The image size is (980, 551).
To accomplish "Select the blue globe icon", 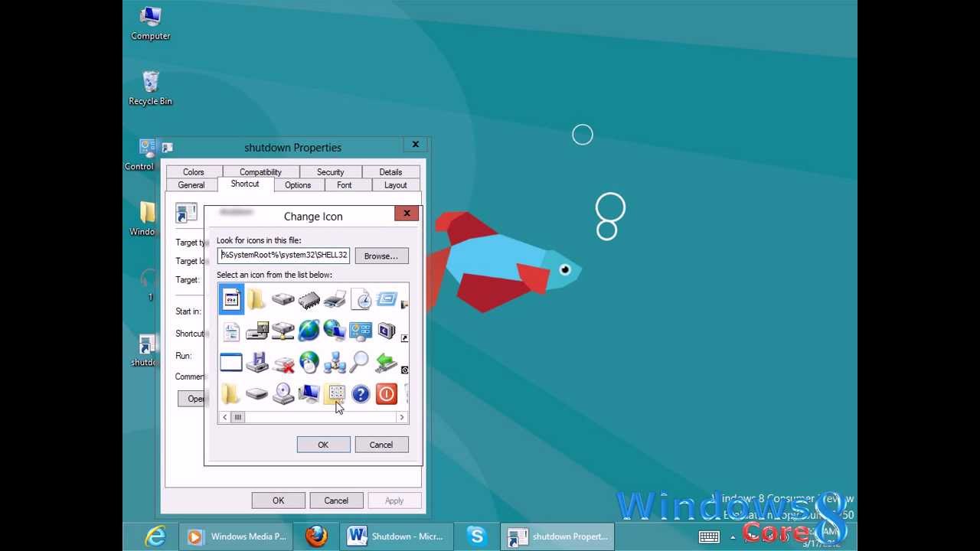I will pyautogui.click(x=309, y=331).
